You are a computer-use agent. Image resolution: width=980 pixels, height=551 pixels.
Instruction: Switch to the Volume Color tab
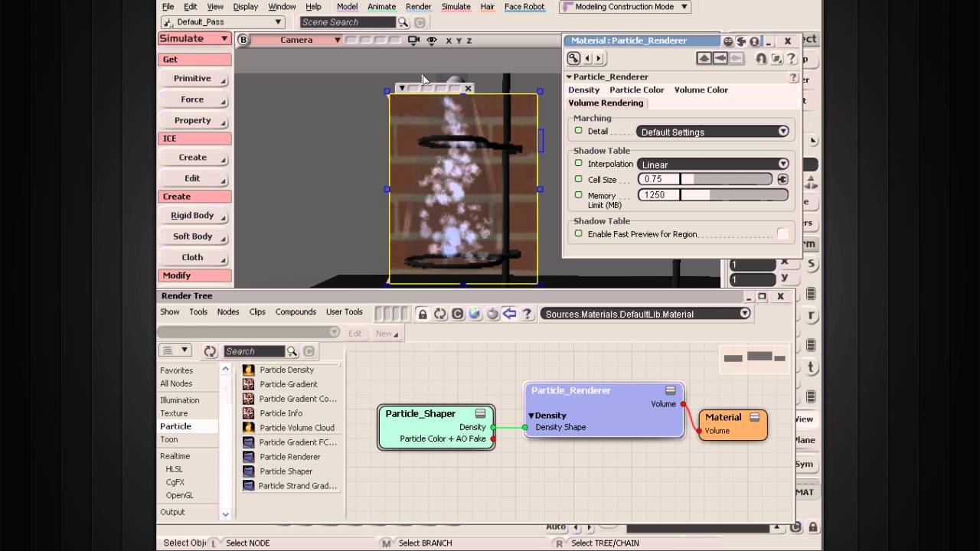(701, 90)
